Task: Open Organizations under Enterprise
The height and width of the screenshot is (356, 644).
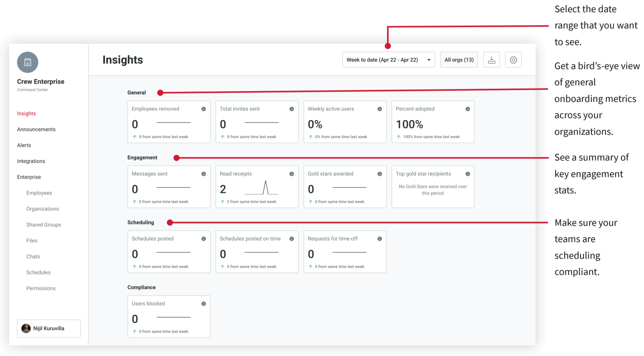Action: (43, 209)
